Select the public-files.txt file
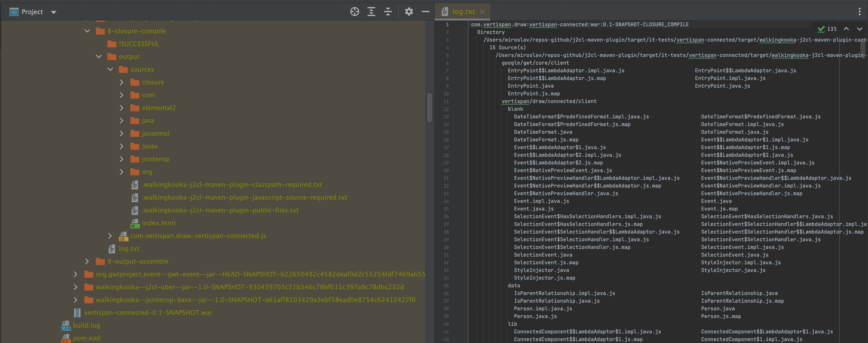The width and height of the screenshot is (868, 343). pos(220,211)
